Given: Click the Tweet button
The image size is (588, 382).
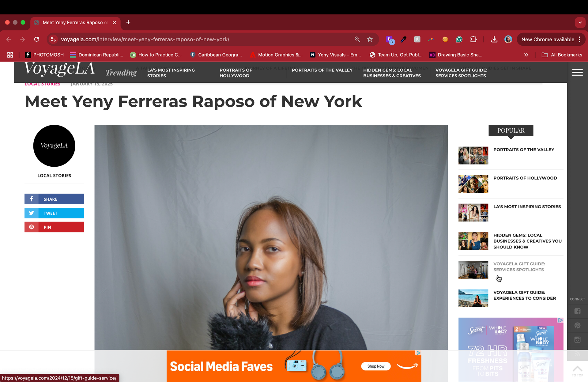Looking at the screenshot, I should (54, 213).
